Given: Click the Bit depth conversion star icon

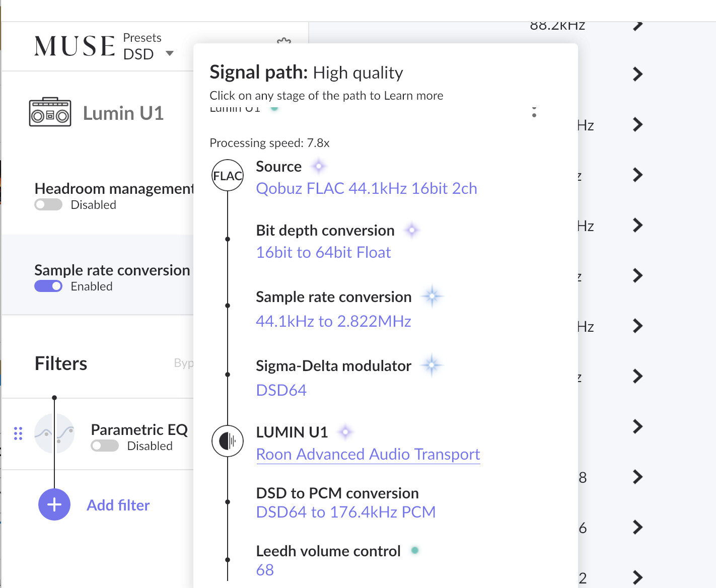Looking at the screenshot, I should [412, 230].
